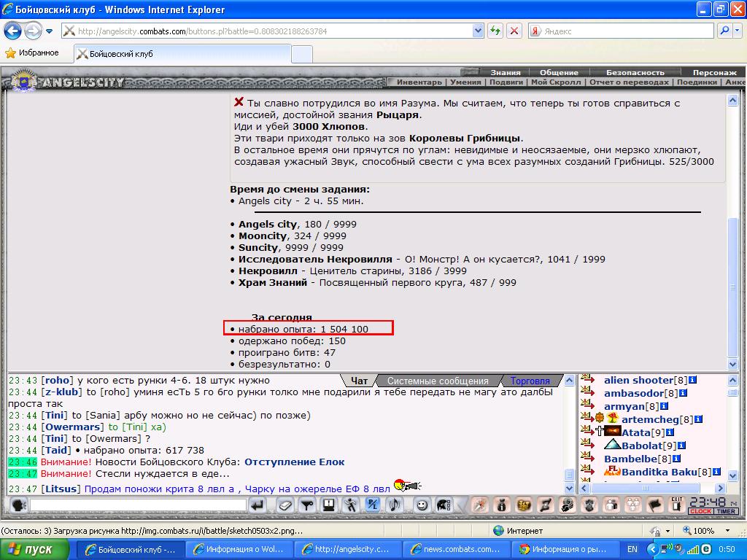Click the user list horizontal scrollbar thumb
The width and height of the screenshot is (747, 560).
(x=645, y=488)
